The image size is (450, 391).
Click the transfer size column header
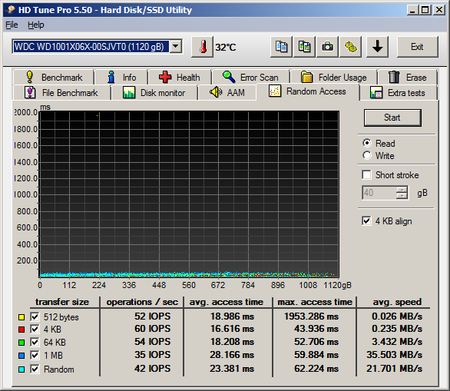pos(62,302)
